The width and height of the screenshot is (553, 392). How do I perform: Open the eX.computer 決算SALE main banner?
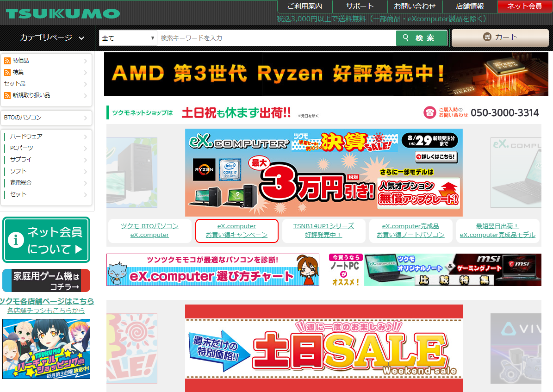pyautogui.click(x=324, y=173)
